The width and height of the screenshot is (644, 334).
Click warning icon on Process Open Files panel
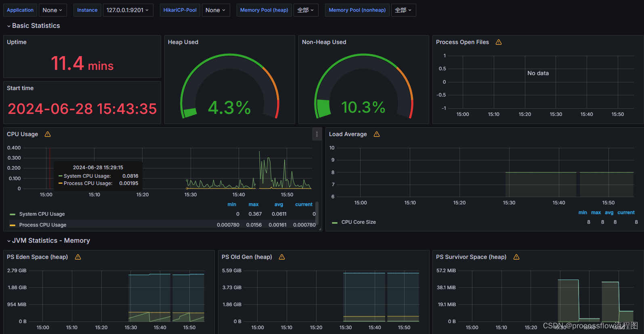(x=499, y=42)
